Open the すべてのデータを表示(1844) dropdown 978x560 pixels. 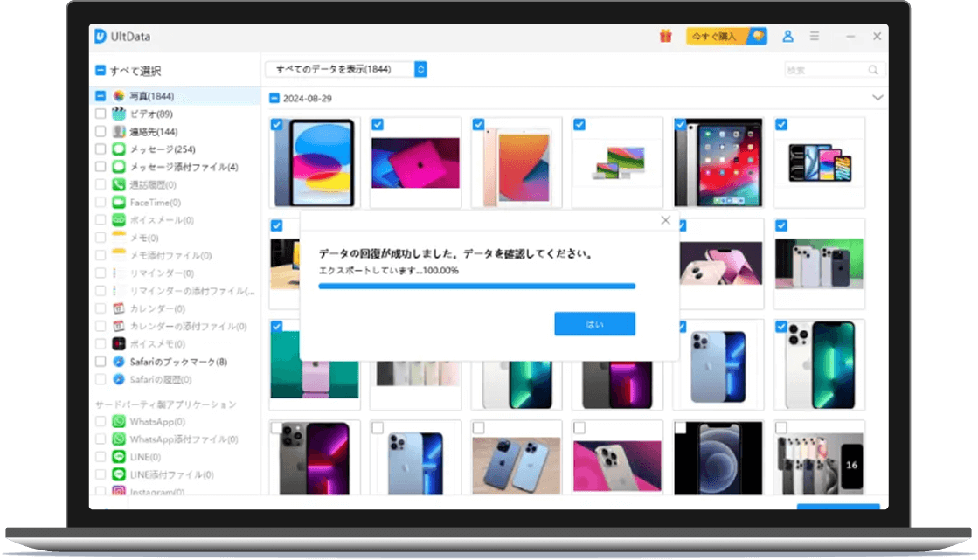point(346,69)
